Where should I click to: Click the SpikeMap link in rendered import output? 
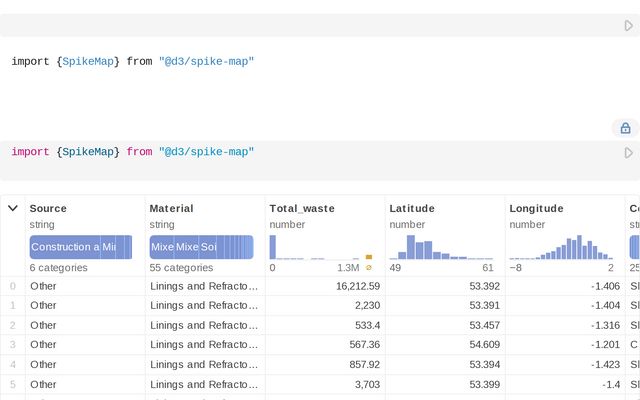tap(88, 61)
